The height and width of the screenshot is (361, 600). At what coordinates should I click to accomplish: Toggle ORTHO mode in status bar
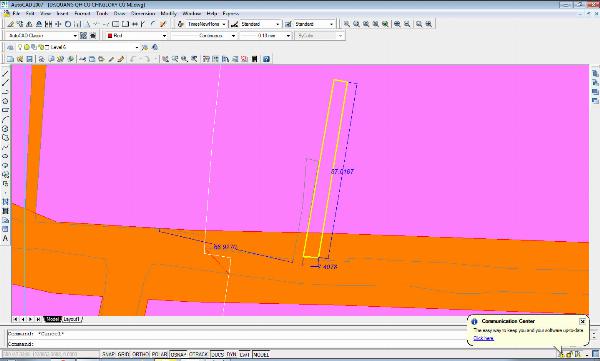140,354
